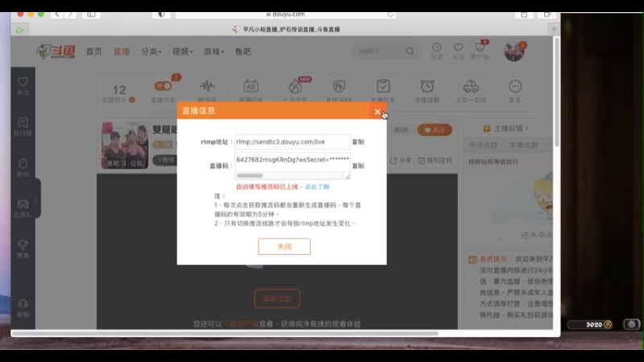Click the 斗鱼 Douyu logo

[x=56, y=51]
